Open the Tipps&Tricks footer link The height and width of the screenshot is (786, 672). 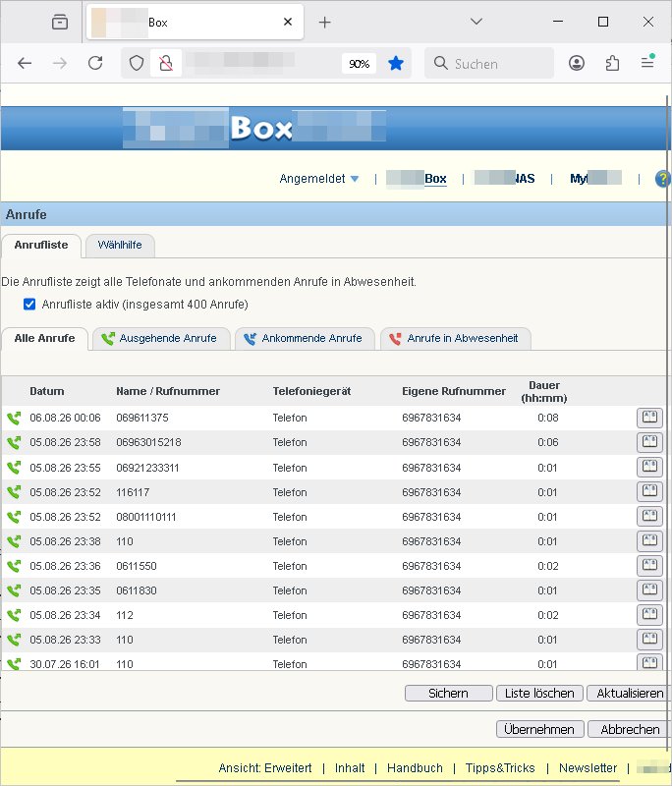(500, 768)
